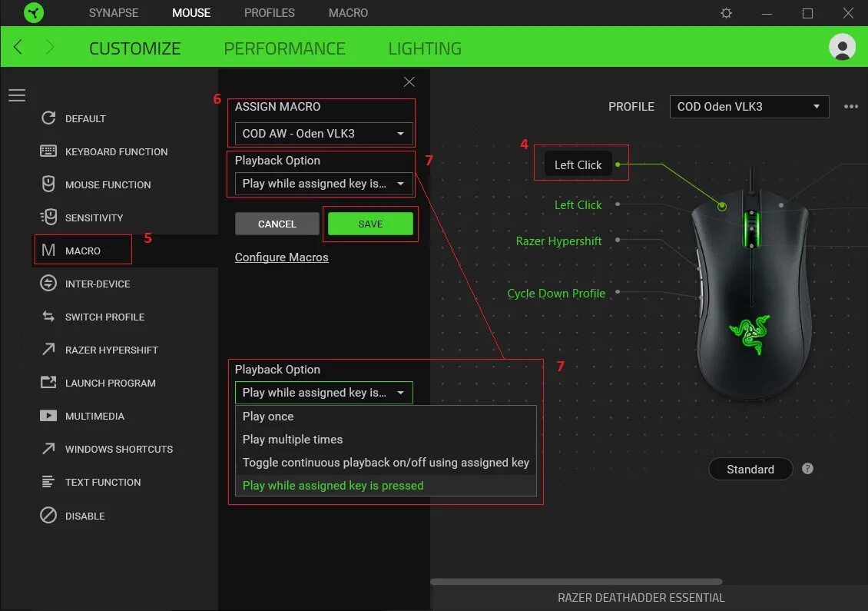Open the profile three-dots menu
This screenshot has width=868, height=611.
[851, 106]
